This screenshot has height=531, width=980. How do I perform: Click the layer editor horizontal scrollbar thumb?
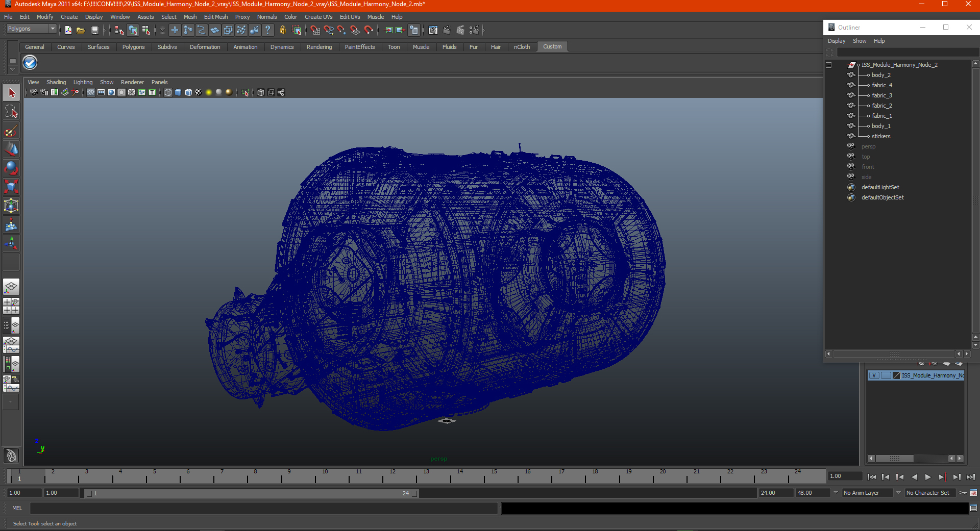click(x=894, y=459)
